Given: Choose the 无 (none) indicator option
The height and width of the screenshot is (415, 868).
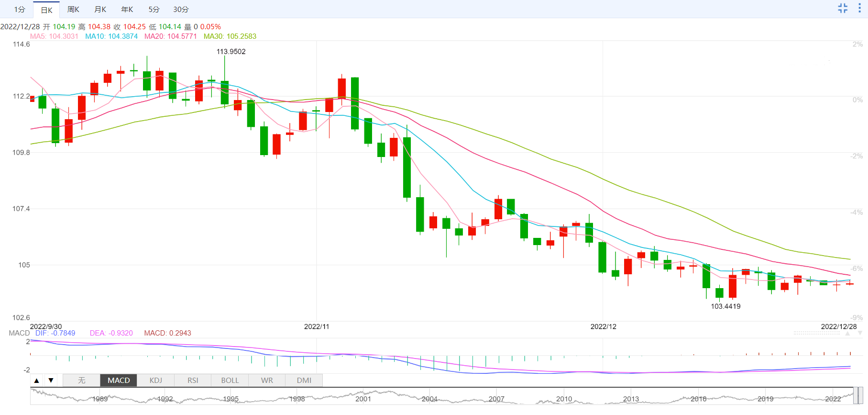Looking at the screenshot, I should 82,381.
